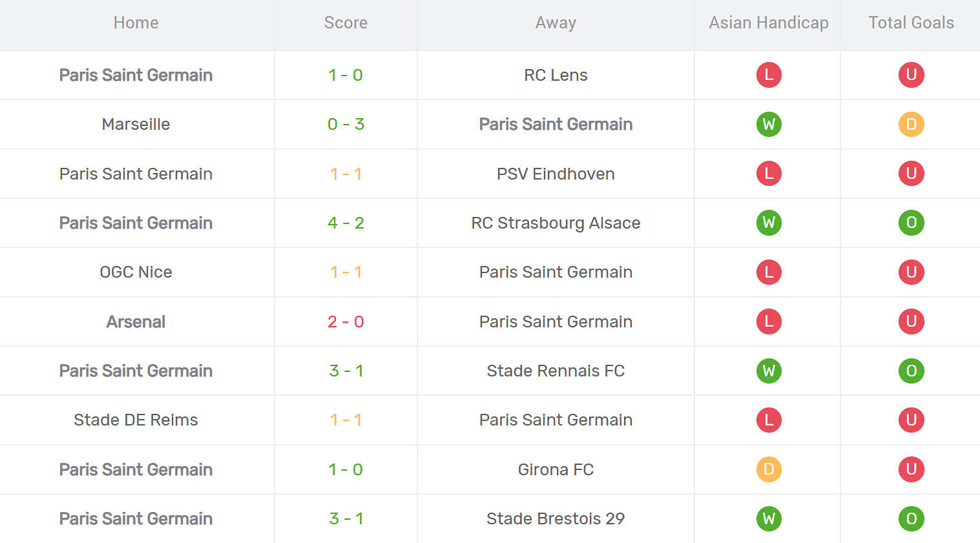Click the red U Total Goals badge, Arsenal row
The height and width of the screenshot is (543, 980).
click(911, 322)
